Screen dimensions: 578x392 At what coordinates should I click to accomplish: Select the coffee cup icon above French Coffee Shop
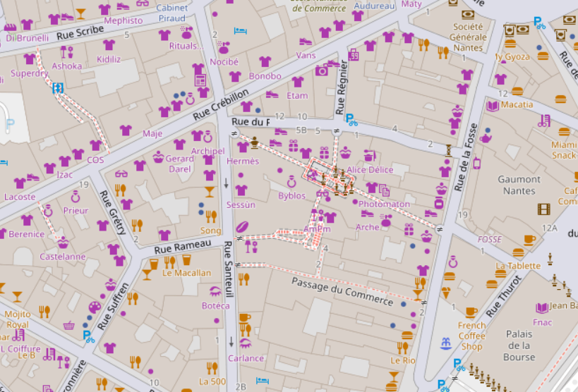(x=471, y=312)
